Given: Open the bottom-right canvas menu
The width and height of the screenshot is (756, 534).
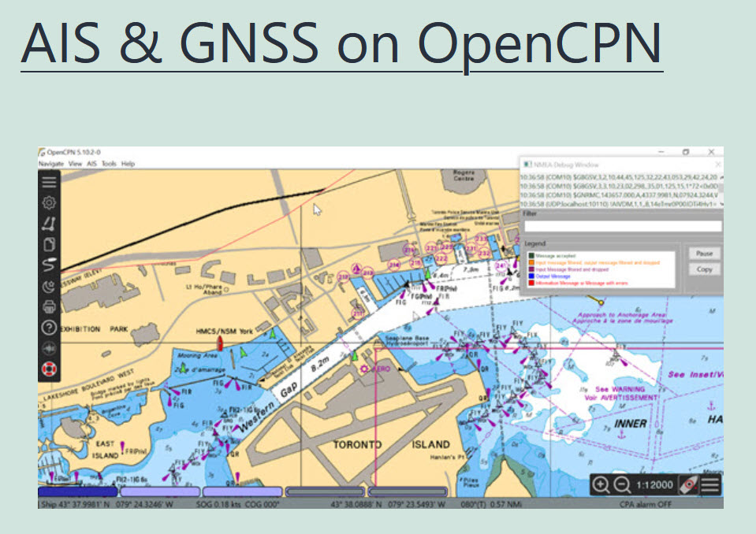Looking at the screenshot, I should click(709, 485).
